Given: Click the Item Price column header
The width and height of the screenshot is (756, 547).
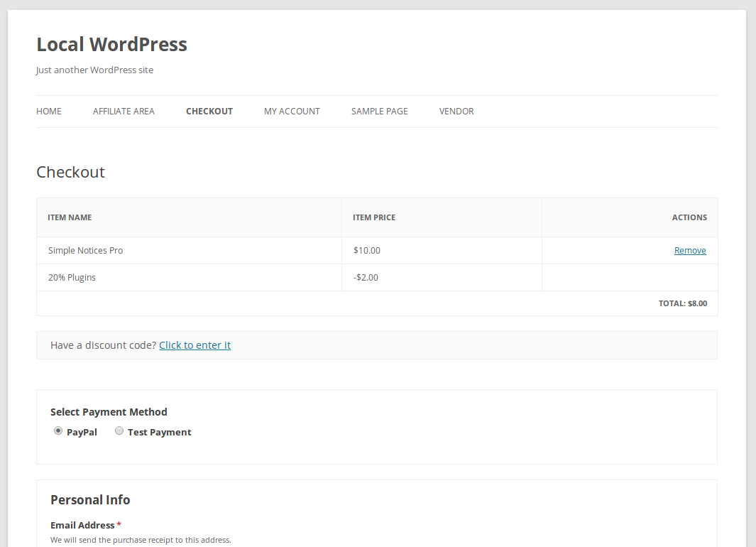Looking at the screenshot, I should 374,217.
